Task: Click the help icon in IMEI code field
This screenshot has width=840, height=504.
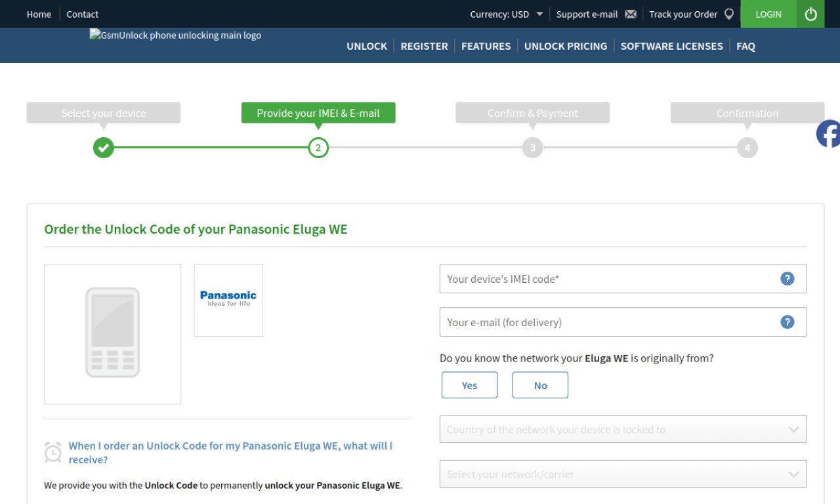Action: [x=787, y=279]
